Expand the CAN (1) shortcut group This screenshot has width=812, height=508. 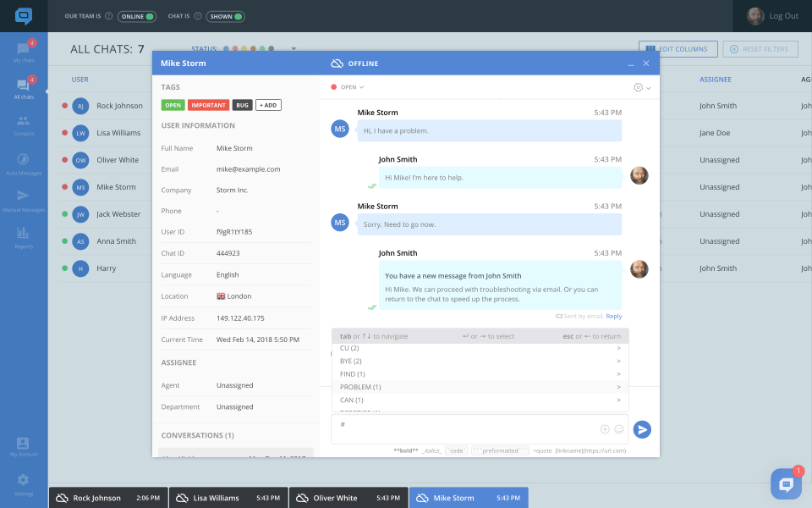pyautogui.click(x=480, y=400)
